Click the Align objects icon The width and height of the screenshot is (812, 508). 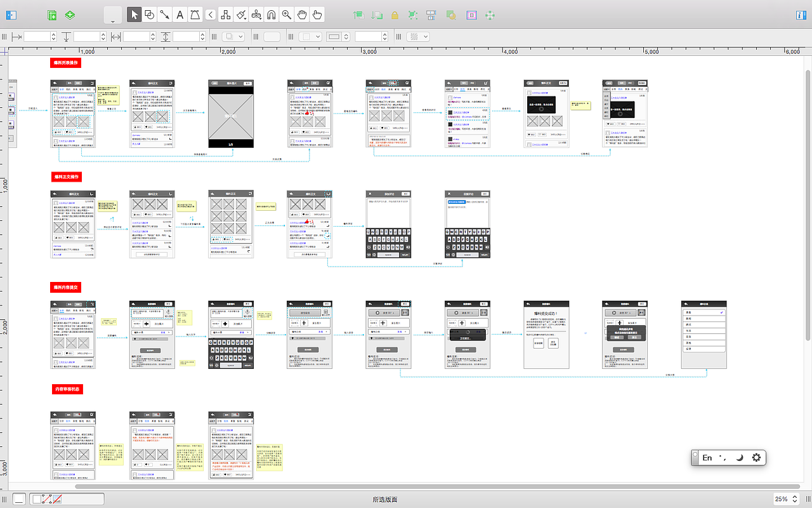click(431, 15)
